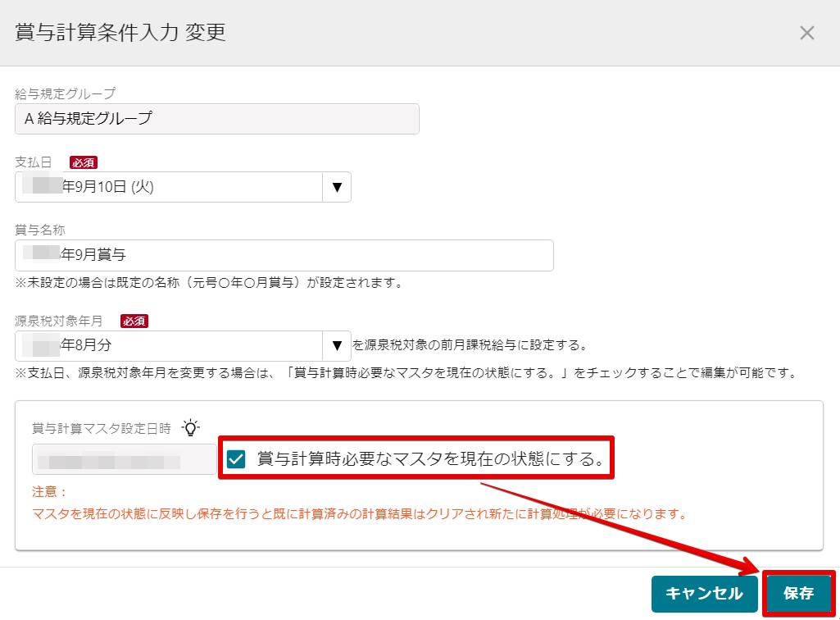Open the 支払日 dropdown arrow

click(337, 187)
